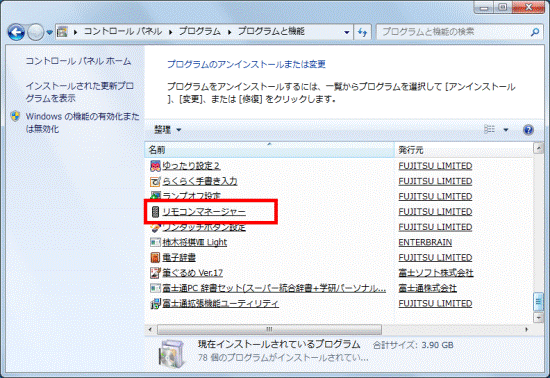This screenshot has width=550, height=378.
Task: Select 柿木将棋Ⅷ Light entry
Action: point(195,242)
